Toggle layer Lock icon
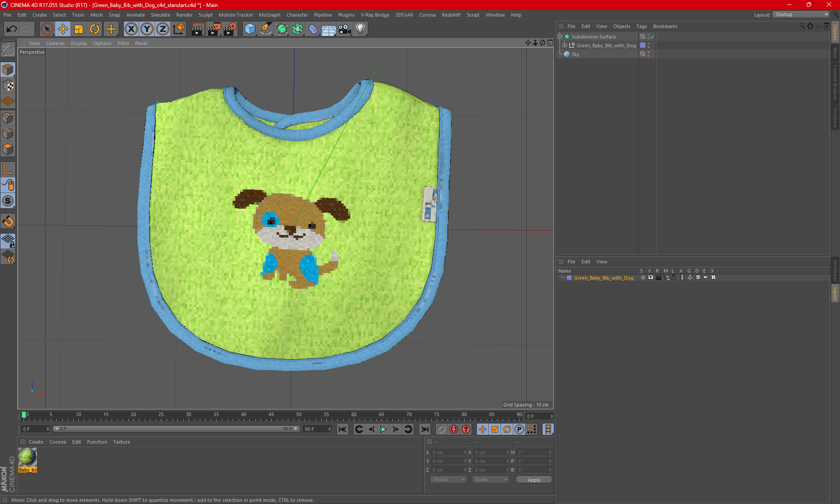The height and width of the screenshot is (504, 840). [x=674, y=278]
